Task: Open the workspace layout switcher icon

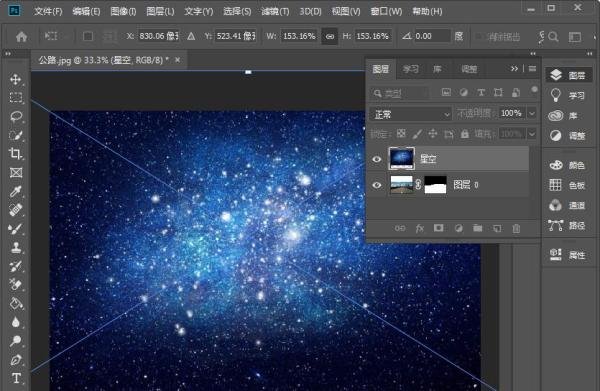Action: [574, 37]
